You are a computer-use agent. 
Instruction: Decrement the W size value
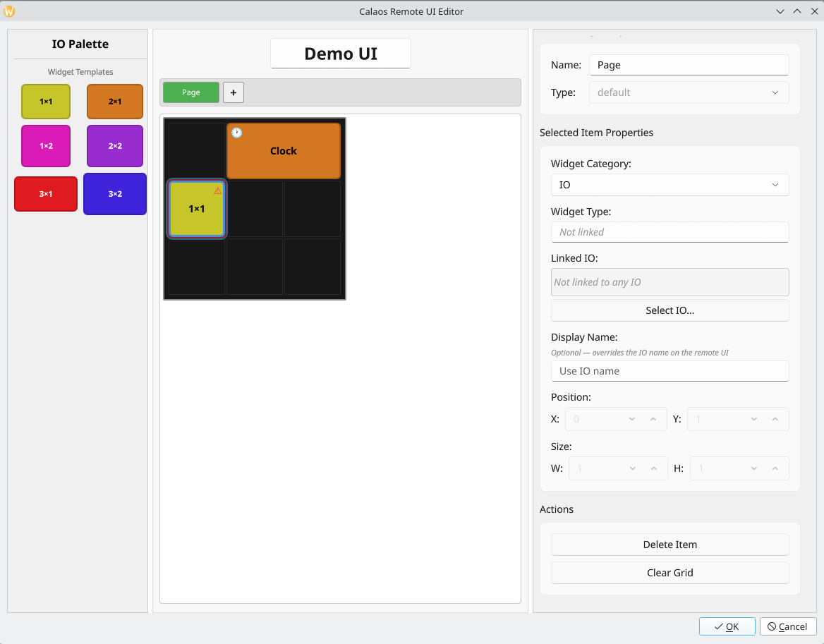point(634,468)
